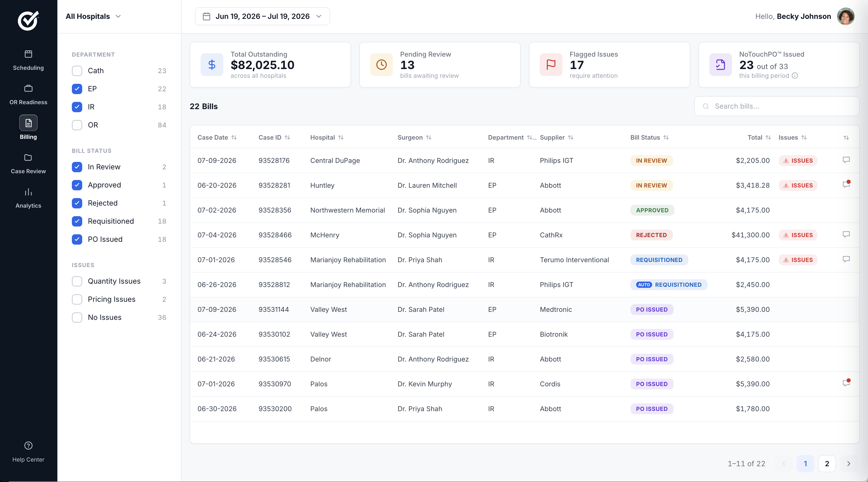The width and height of the screenshot is (868, 482).
Task: Open the Analytics chart icon
Action: pos(28,192)
